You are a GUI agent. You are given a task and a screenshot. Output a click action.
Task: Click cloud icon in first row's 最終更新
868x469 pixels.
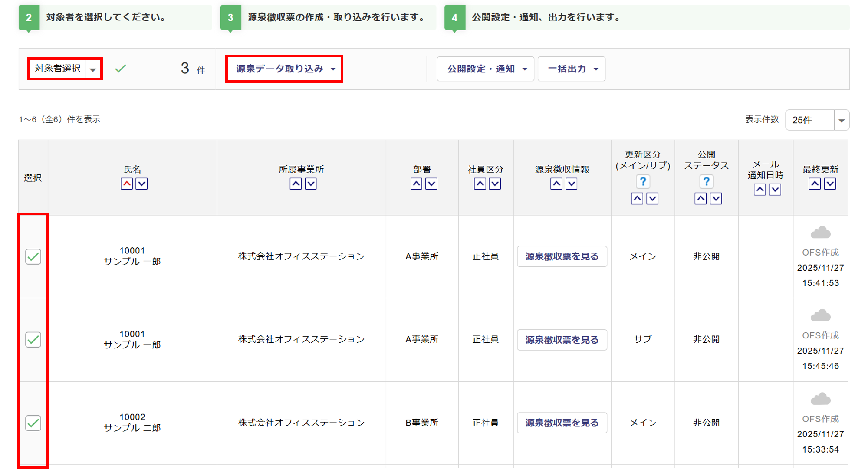pyautogui.click(x=820, y=233)
